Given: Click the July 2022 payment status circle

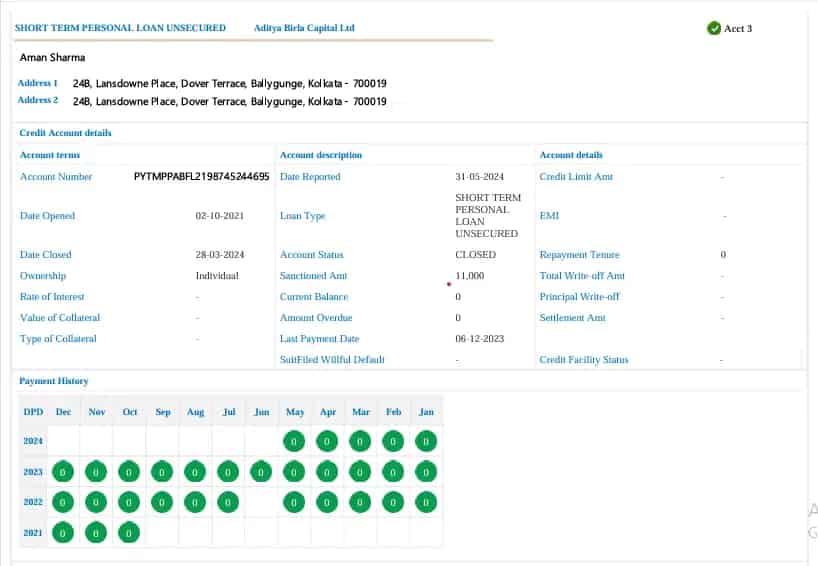Looking at the screenshot, I should (228, 502).
